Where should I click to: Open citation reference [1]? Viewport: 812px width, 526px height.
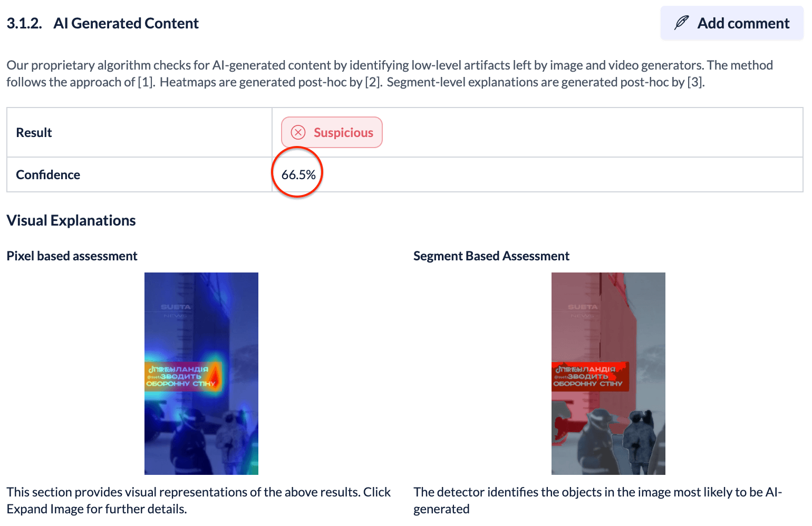pyautogui.click(x=146, y=82)
